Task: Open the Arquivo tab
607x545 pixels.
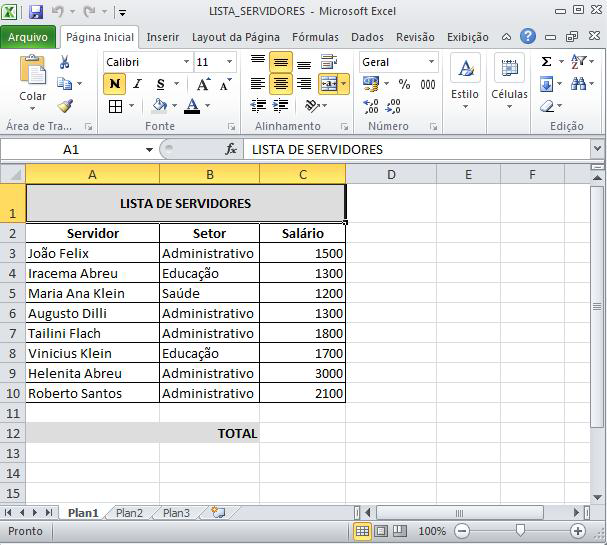Action: coord(27,37)
